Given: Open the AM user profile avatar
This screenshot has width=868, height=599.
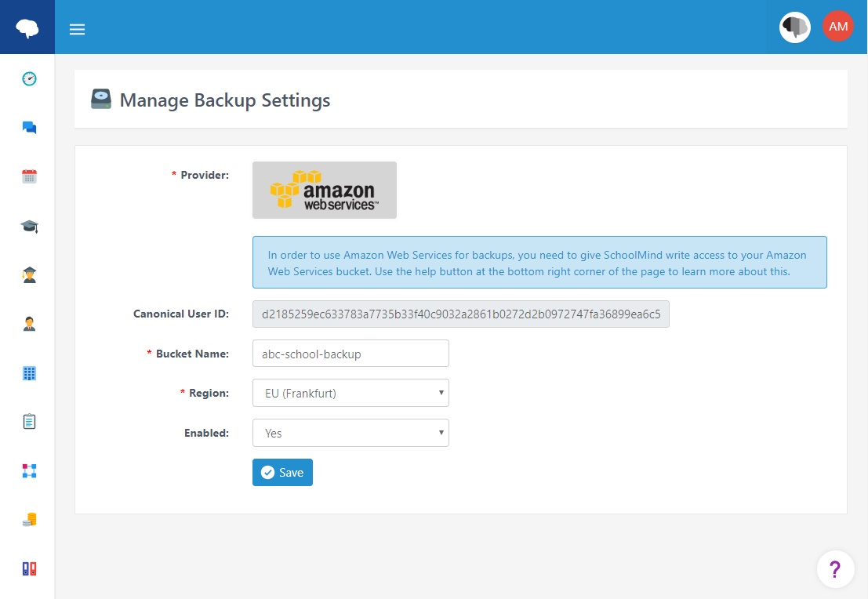Looking at the screenshot, I should pyautogui.click(x=838, y=27).
